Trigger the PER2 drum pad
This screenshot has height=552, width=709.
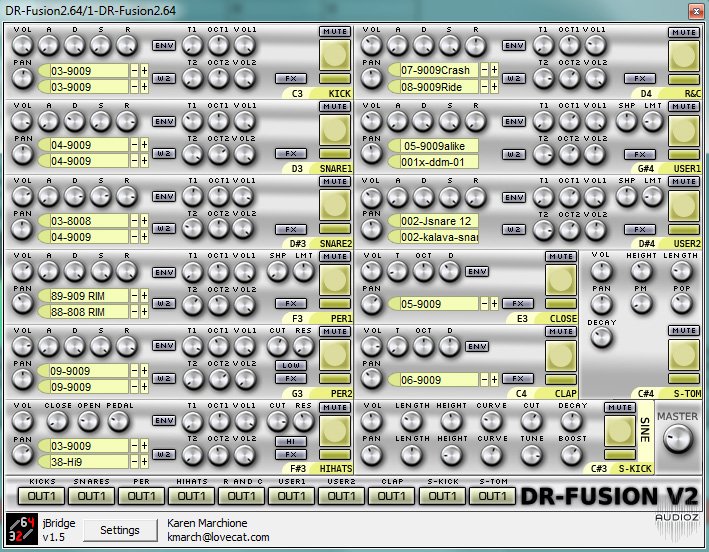coord(335,355)
